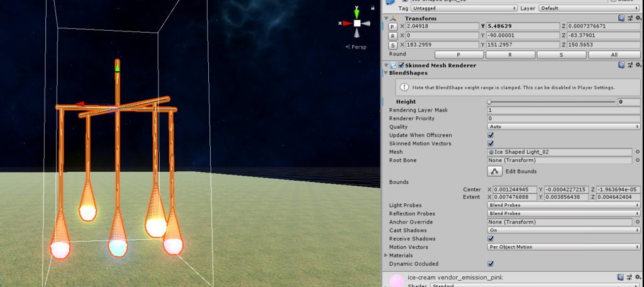The width and height of the screenshot is (644, 287).
Task: Click Rendering Layer Mask field
Action: [x=563, y=110]
